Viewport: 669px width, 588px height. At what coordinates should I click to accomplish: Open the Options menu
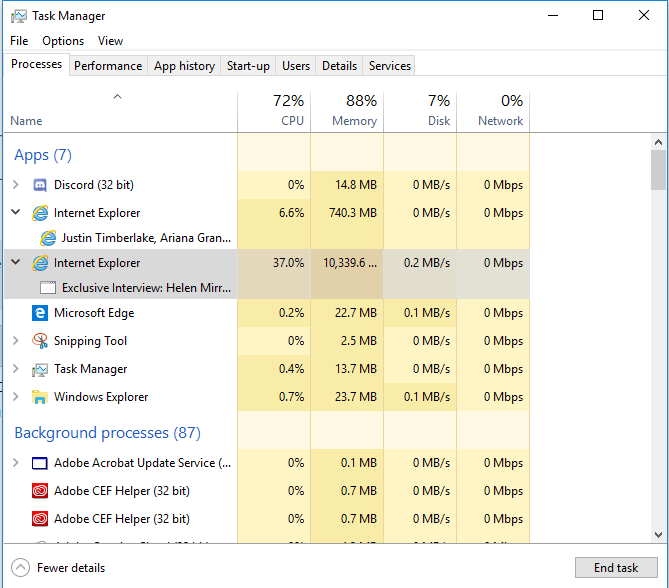click(x=63, y=41)
